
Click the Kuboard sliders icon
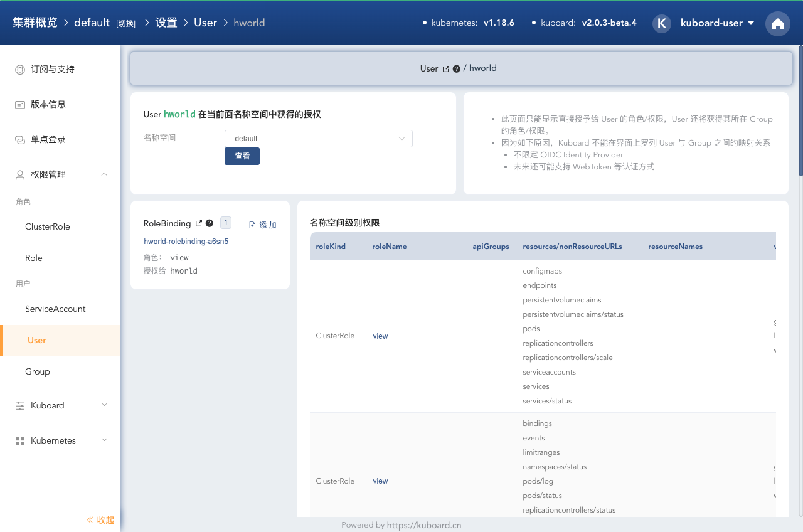click(20, 406)
